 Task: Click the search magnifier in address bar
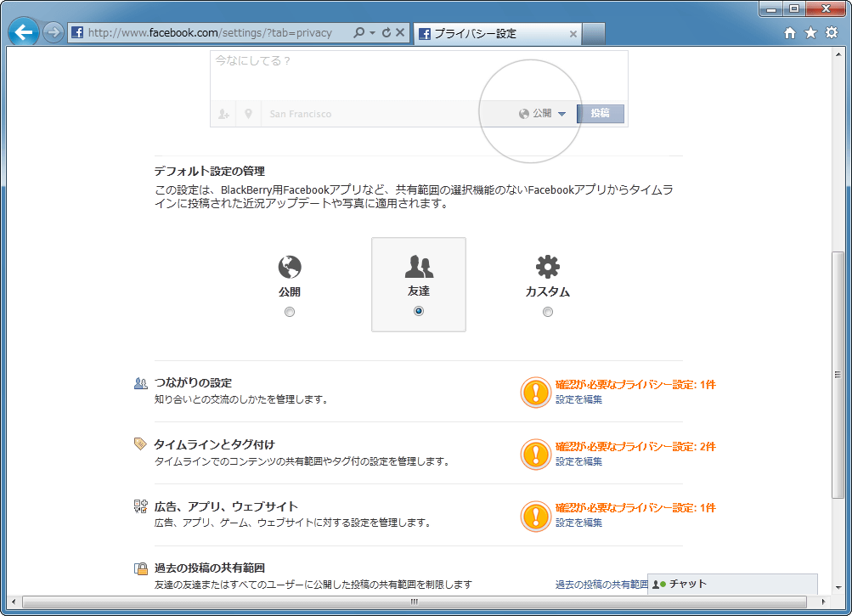point(358,32)
